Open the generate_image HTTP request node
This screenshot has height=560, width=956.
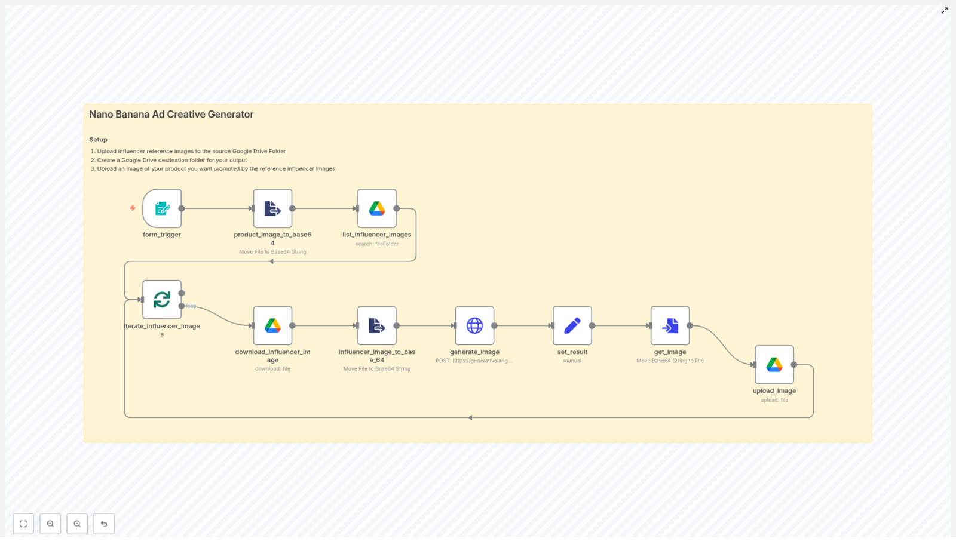point(474,325)
